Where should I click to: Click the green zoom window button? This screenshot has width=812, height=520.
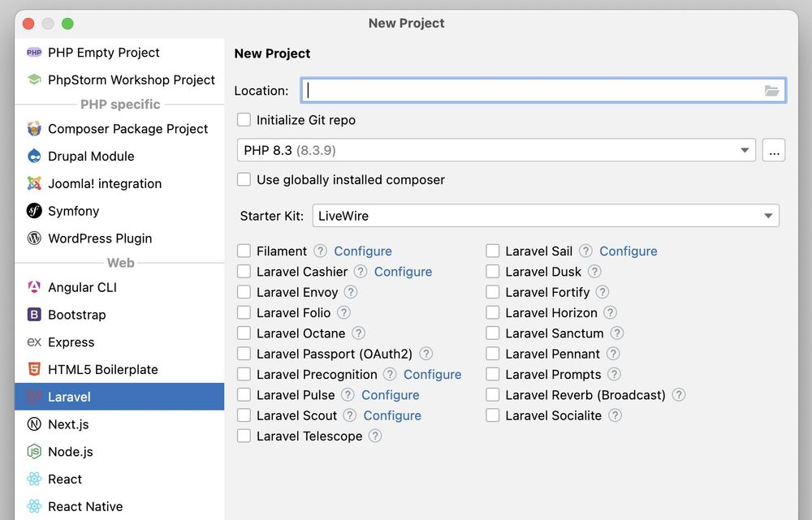pos(67,24)
